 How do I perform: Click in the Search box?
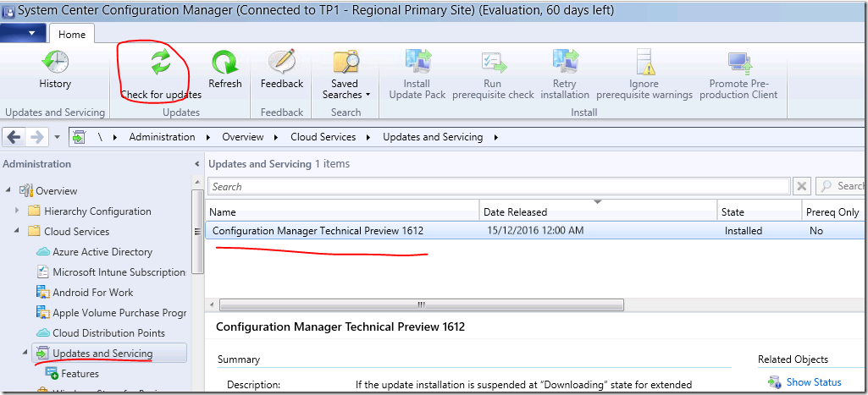click(499, 186)
